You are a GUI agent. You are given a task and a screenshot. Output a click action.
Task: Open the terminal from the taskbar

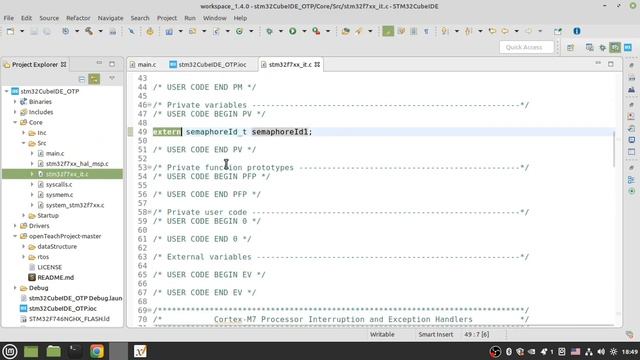coord(75,351)
